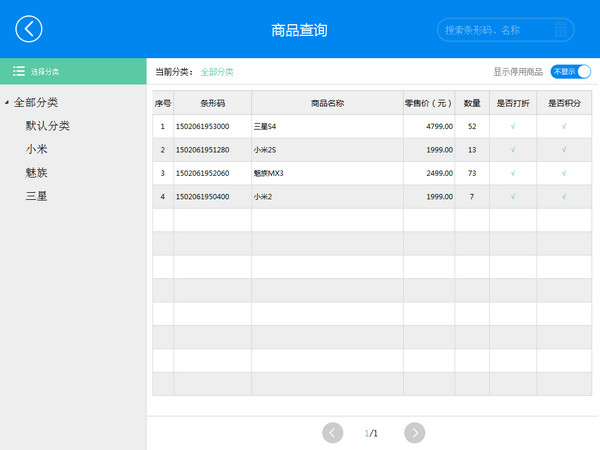Select 魅族 category in sidebar
This screenshot has height=450, width=600.
click(x=36, y=172)
